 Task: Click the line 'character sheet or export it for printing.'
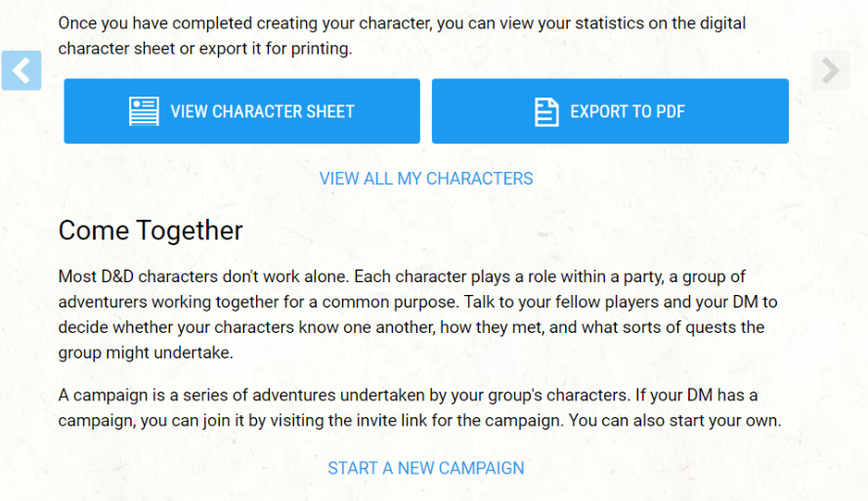[205, 49]
